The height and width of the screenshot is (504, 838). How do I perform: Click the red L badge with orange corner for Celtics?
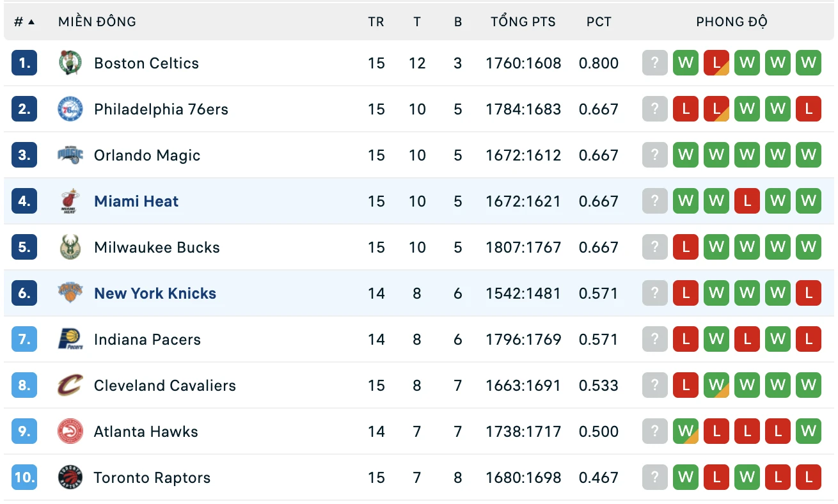coord(716,63)
